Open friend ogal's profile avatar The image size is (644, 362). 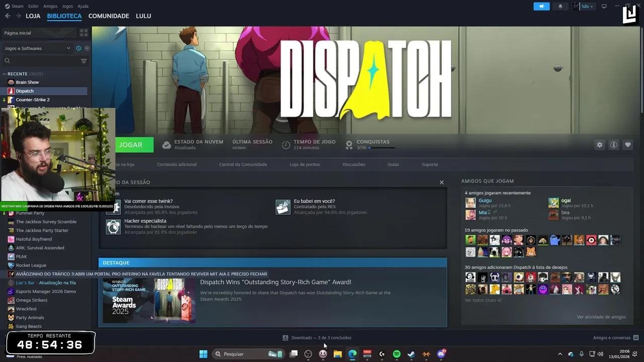click(x=553, y=203)
